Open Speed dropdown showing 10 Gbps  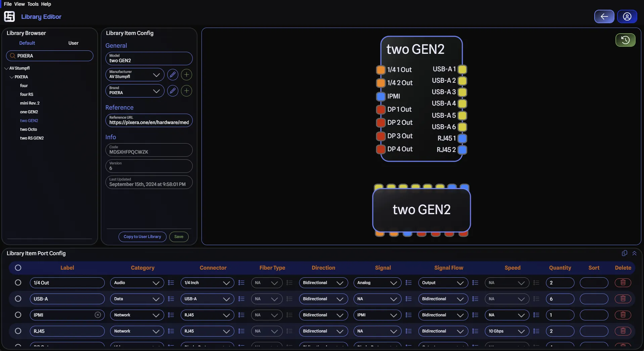pyautogui.click(x=507, y=331)
